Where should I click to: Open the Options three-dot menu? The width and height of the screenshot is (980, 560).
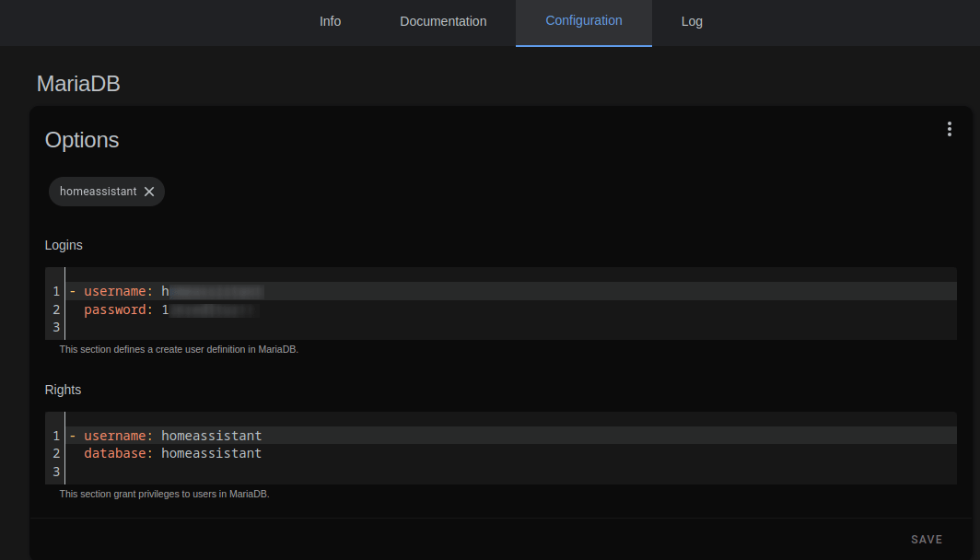[x=950, y=129]
